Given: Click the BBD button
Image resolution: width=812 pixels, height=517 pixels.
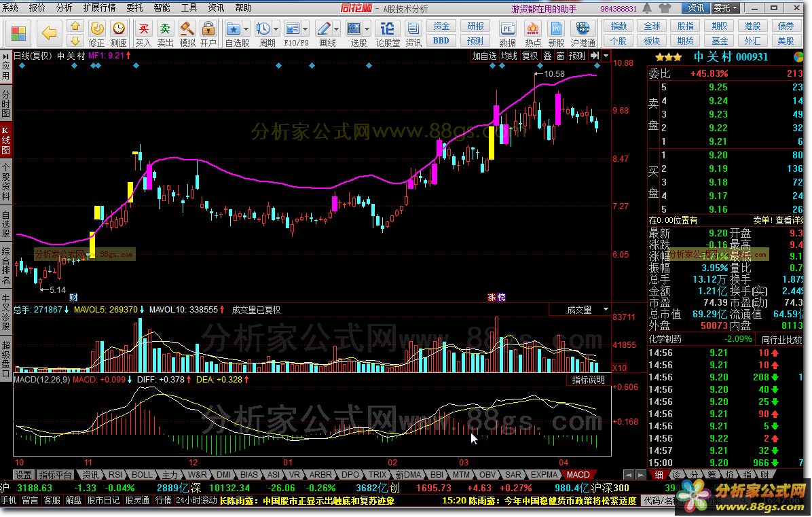Looking at the screenshot, I should click(x=441, y=40).
